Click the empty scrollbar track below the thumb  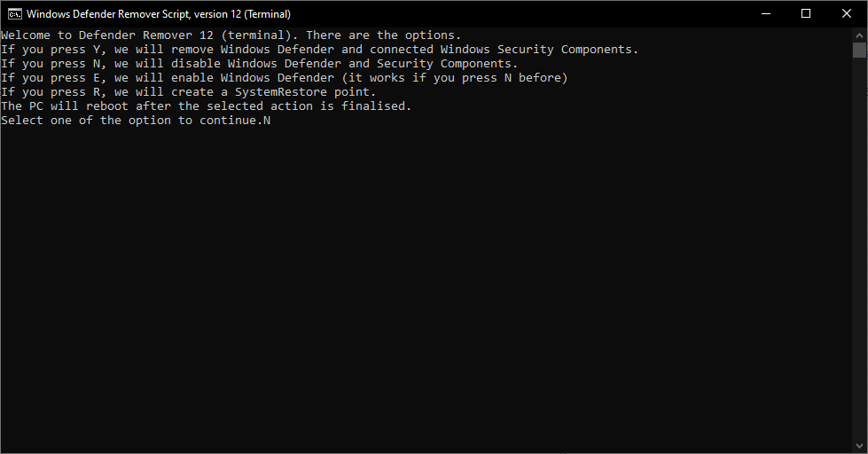pyautogui.click(x=860, y=248)
